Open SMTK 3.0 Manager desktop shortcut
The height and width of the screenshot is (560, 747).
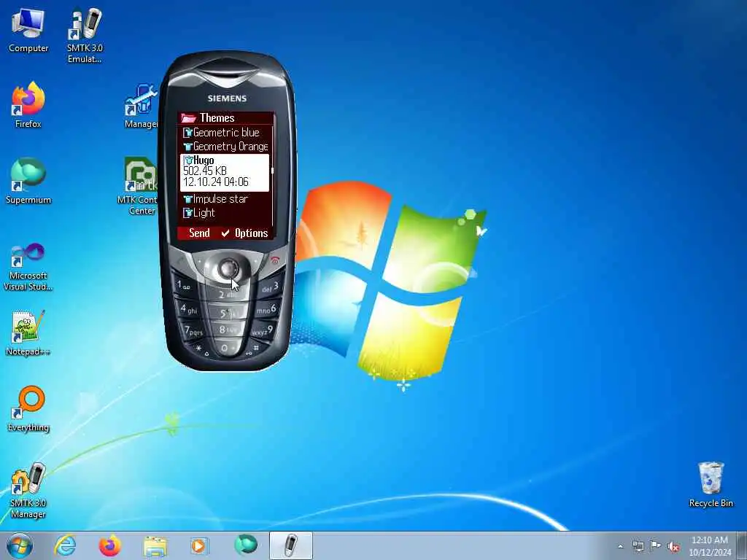[28, 491]
